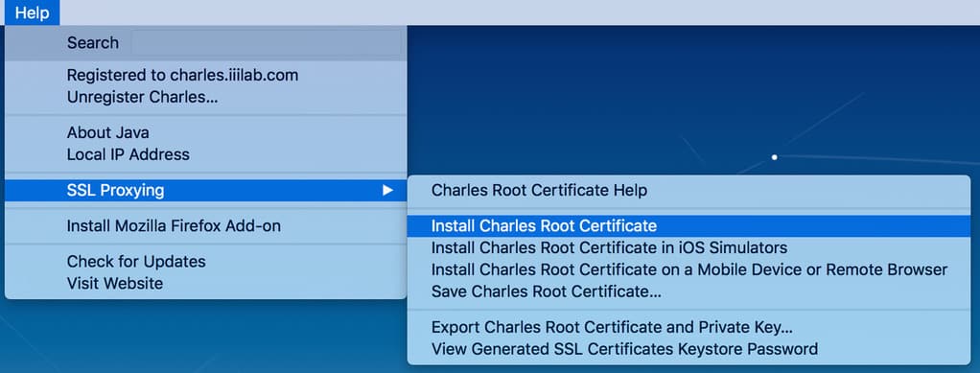This screenshot has height=373, width=980.
Task: Select Check for Updates
Action: [x=205, y=261]
